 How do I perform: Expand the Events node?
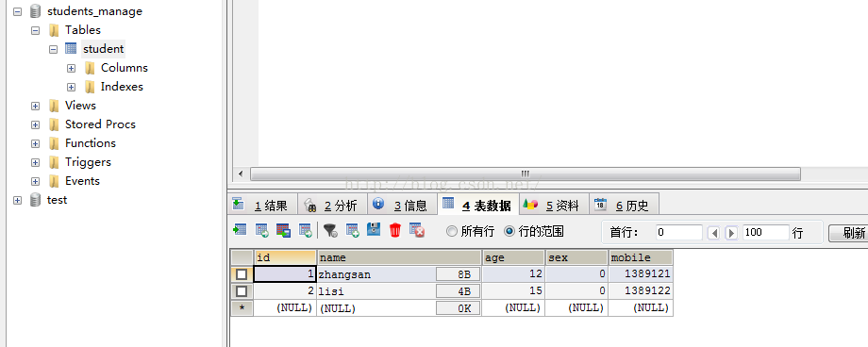coord(36,181)
